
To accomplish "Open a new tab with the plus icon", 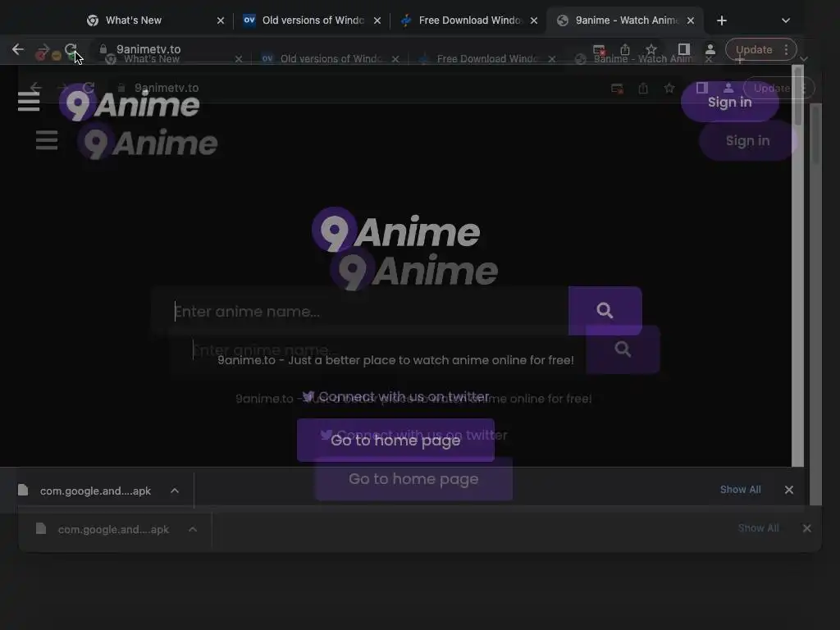I will click(722, 21).
